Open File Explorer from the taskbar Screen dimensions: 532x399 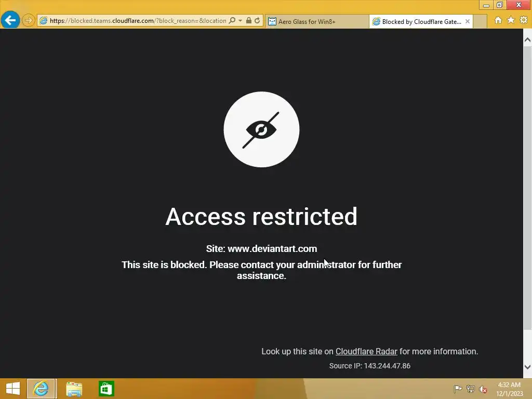click(x=74, y=389)
